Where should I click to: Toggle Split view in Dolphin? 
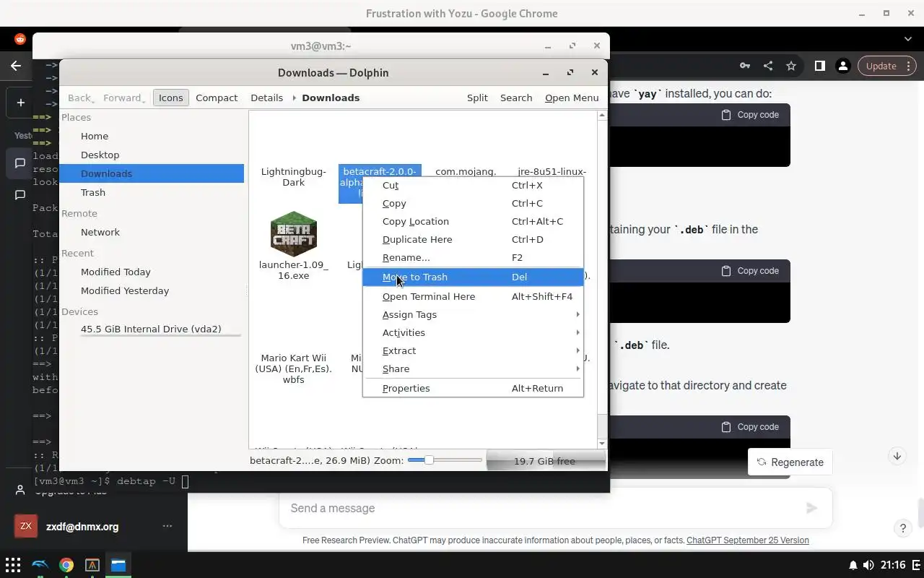coord(477,98)
